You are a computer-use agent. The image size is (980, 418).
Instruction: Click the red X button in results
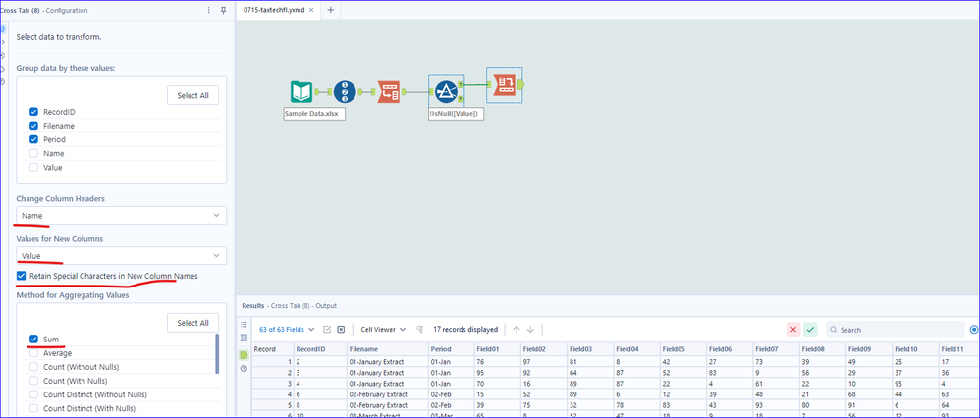point(792,330)
